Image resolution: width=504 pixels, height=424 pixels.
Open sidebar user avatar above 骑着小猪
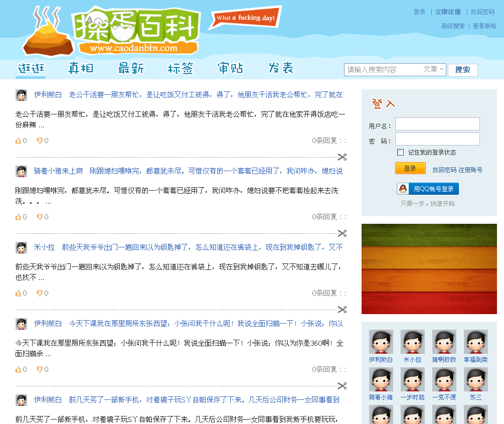point(381,379)
